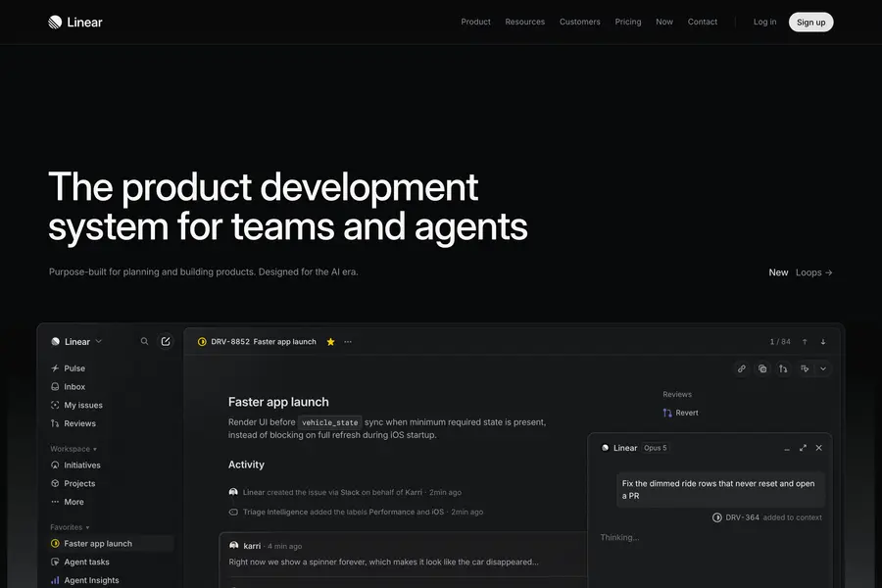
Task: Open the Revert review link
Action: [x=681, y=413]
